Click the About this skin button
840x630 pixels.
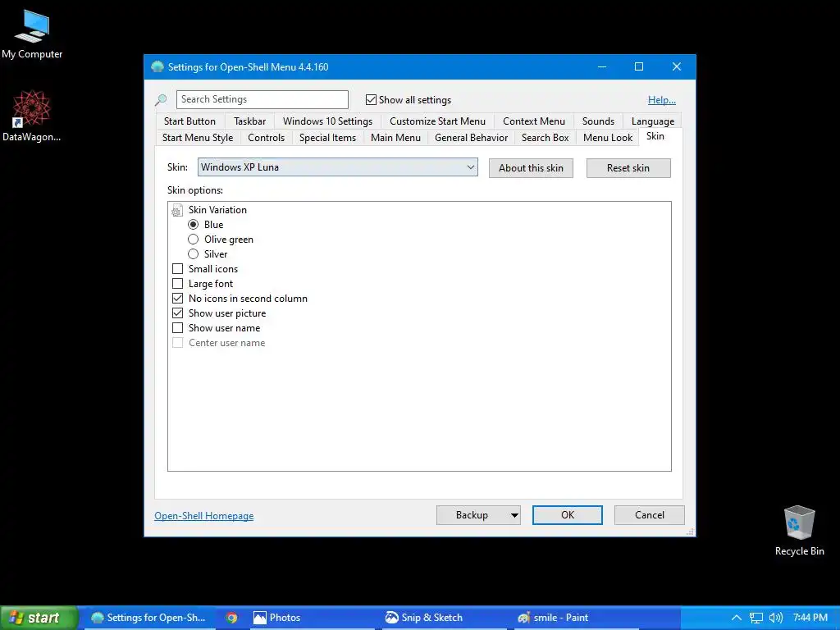point(531,168)
